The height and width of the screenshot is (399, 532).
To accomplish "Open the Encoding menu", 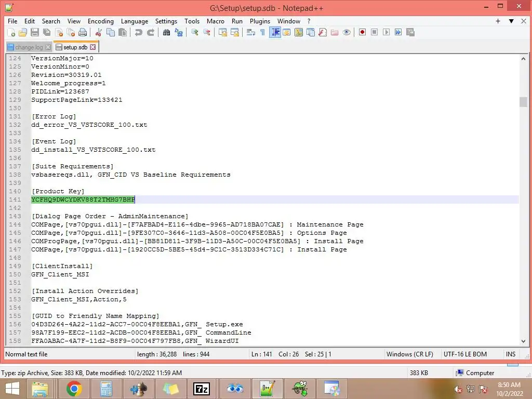I will [x=101, y=21].
